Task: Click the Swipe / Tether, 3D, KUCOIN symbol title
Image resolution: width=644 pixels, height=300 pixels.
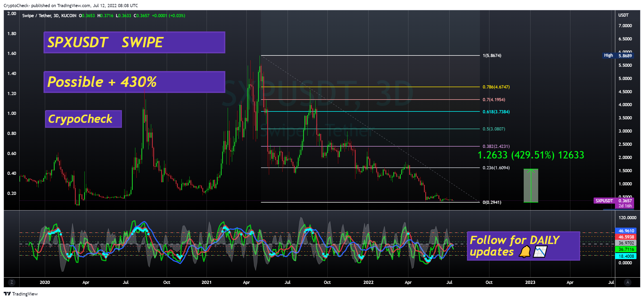Action: click(49, 16)
